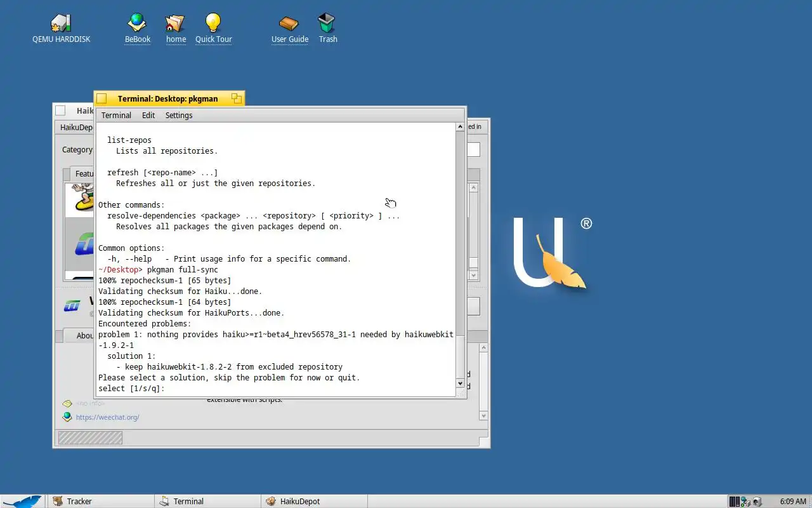This screenshot has width=812, height=508.
Task: Click the 'select [1/s/q]:' prompt line
Action: (131, 388)
